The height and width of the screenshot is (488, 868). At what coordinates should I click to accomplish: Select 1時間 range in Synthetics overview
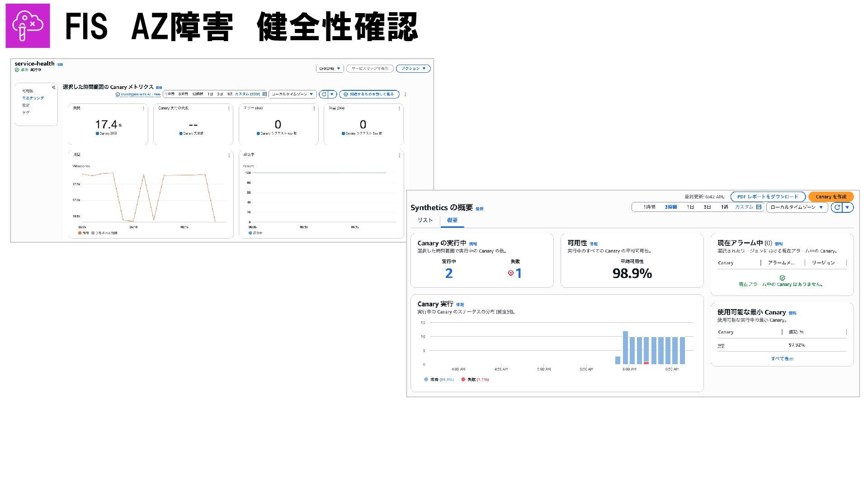[x=649, y=207]
